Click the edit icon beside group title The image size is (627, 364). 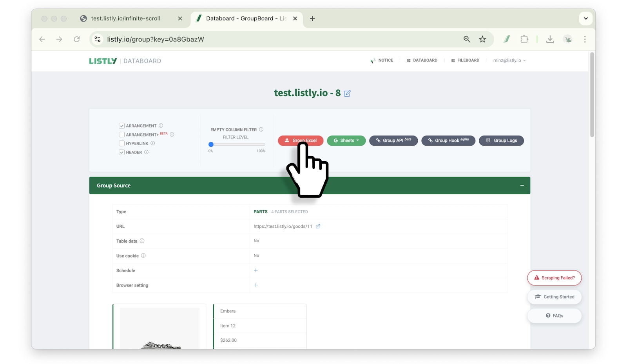point(347,94)
